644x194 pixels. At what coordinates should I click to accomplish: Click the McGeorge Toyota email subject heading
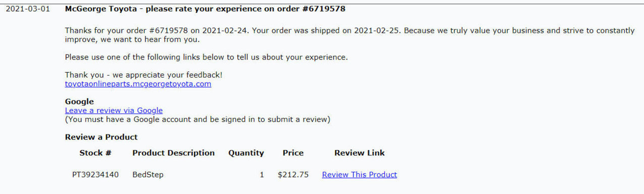(205, 9)
